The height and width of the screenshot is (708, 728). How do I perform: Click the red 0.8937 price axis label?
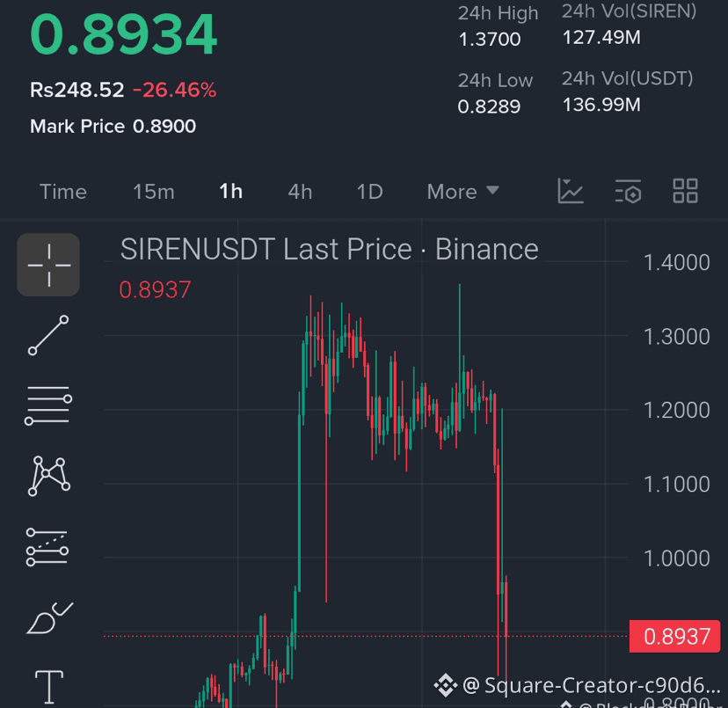(674, 637)
